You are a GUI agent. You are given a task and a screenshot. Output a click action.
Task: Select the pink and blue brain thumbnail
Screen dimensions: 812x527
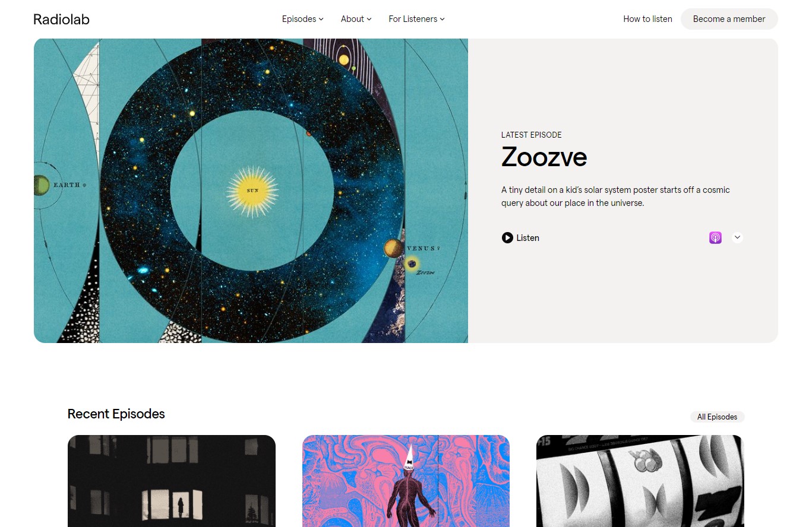point(406,481)
